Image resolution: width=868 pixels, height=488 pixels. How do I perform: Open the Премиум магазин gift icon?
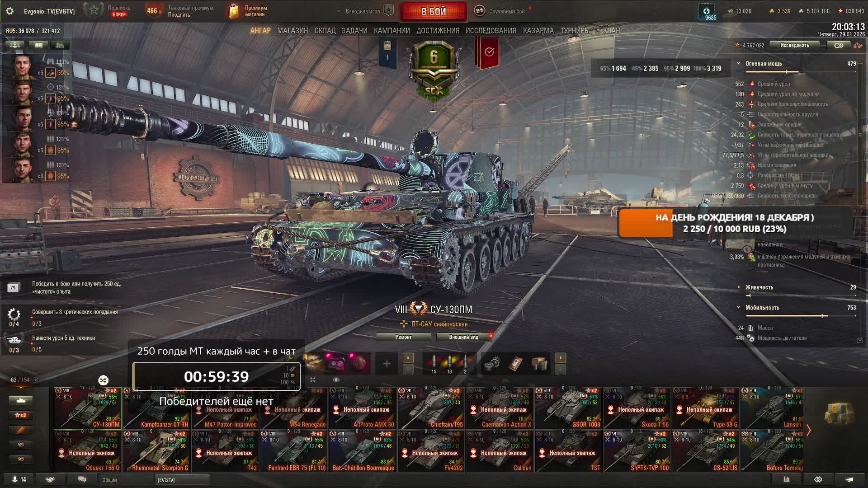(233, 11)
